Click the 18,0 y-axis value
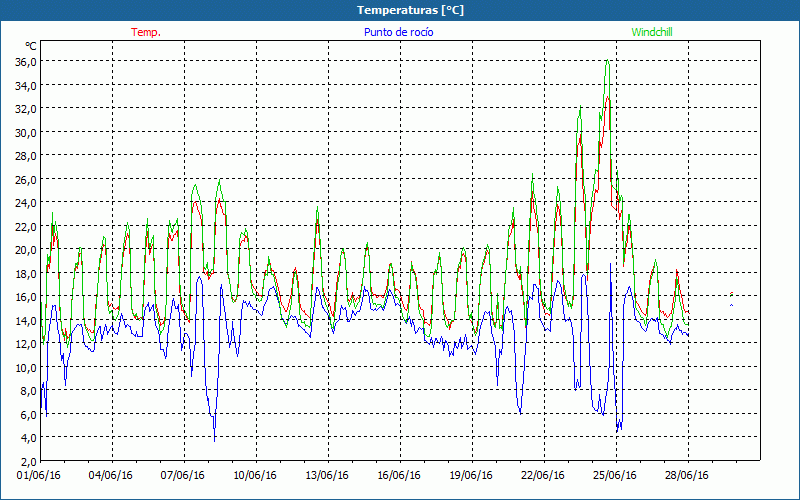The width and height of the screenshot is (800, 500). tap(26, 273)
